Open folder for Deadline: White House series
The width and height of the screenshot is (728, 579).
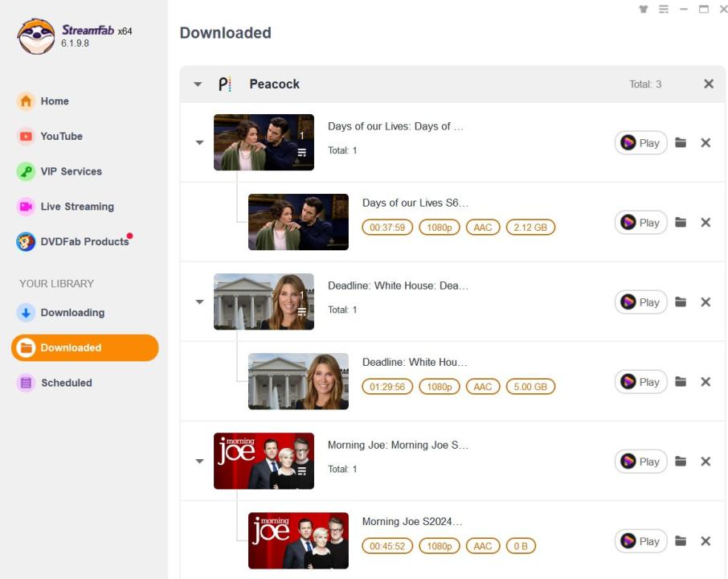coord(681,302)
